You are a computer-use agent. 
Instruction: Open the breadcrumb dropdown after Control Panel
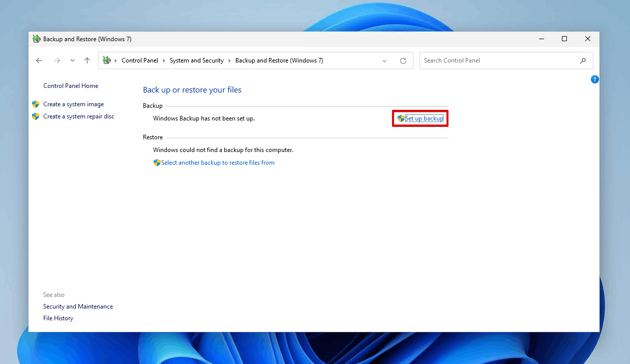click(163, 60)
